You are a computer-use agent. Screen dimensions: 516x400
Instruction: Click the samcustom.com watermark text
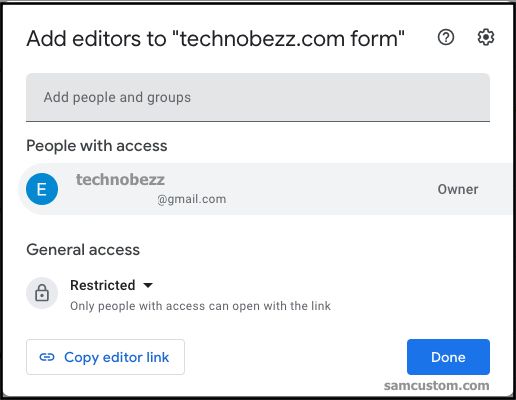point(437,386)
